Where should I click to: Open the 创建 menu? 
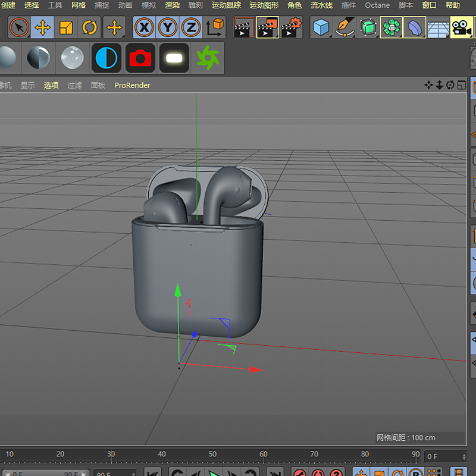pyautogui.click(x=8, y=5)
